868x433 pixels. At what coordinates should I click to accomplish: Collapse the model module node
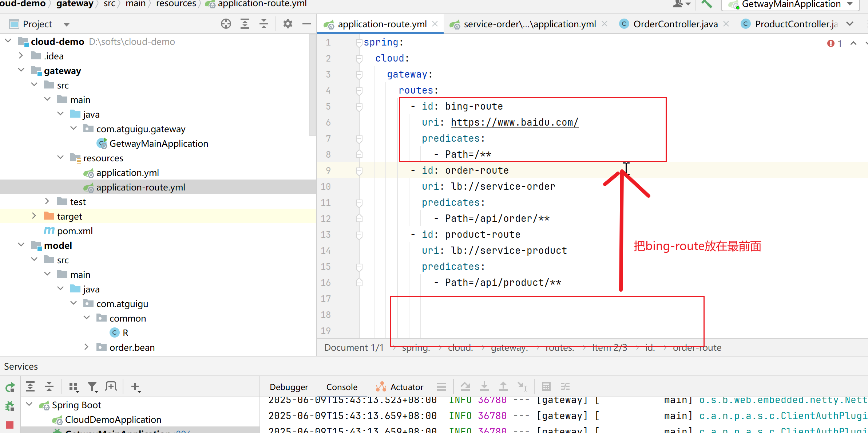(x=21, y=245)
